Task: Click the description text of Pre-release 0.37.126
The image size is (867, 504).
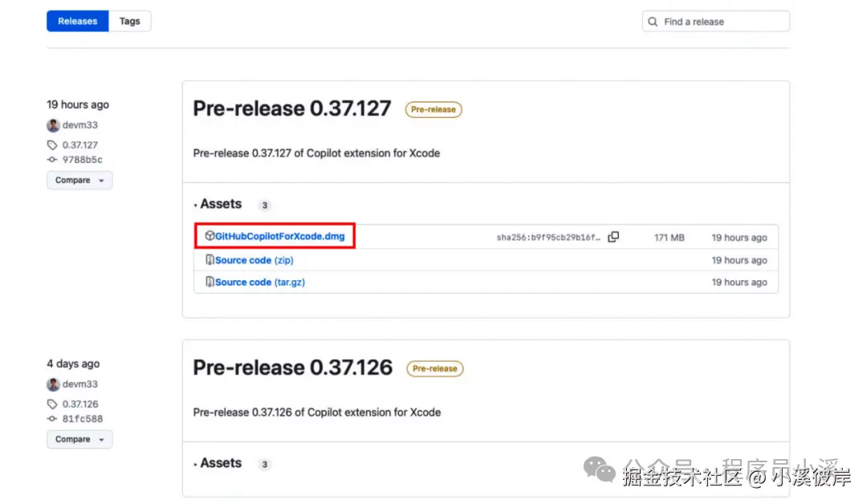Action: pyautogui.click(x=317, y=413)
